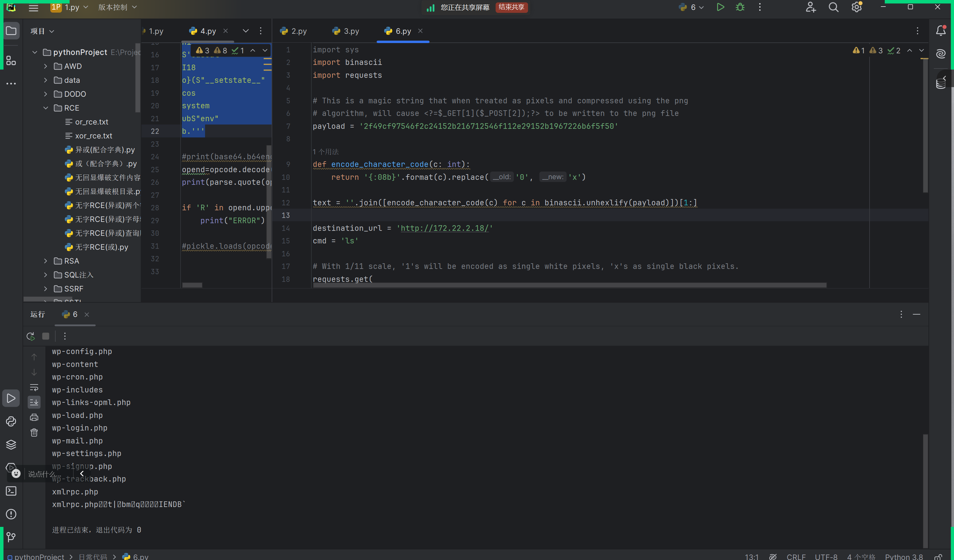Show hidden tabs dropdown in left editor

click(246, 31)
